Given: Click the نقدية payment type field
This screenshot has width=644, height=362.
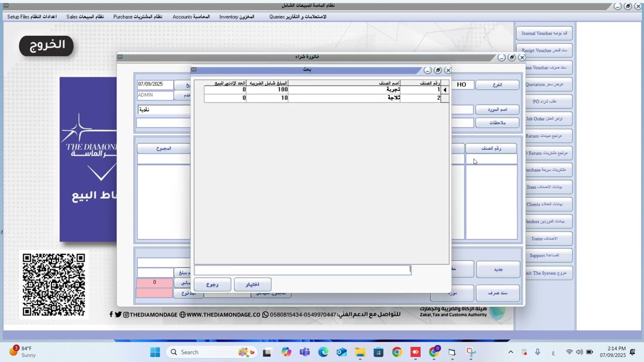Looking at the screenshot, I should click(x=164, y=110).
